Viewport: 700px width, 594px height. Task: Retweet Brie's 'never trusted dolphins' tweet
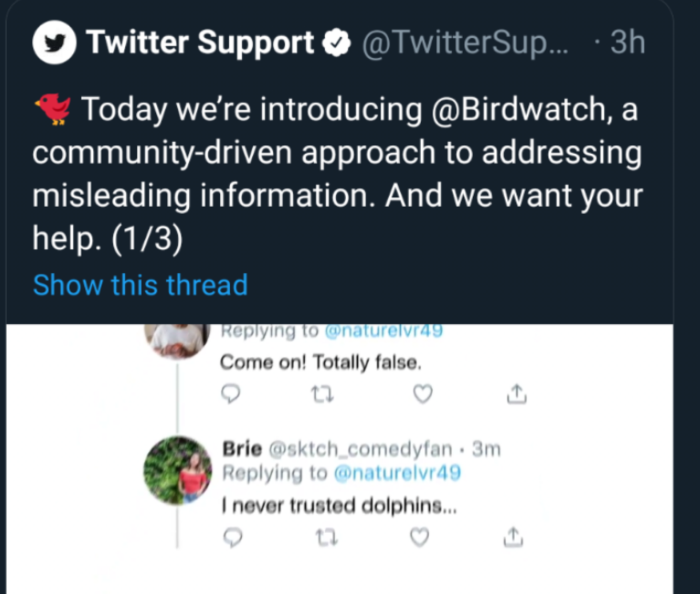(328, 538)
